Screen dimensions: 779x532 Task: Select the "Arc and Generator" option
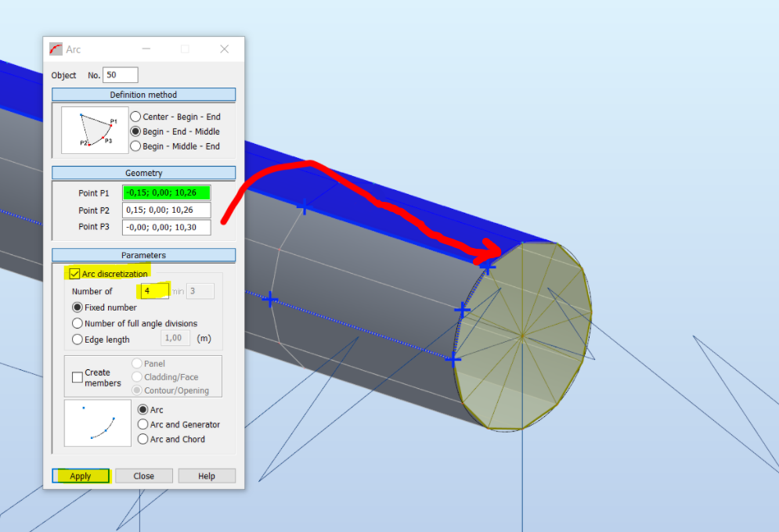142,425
